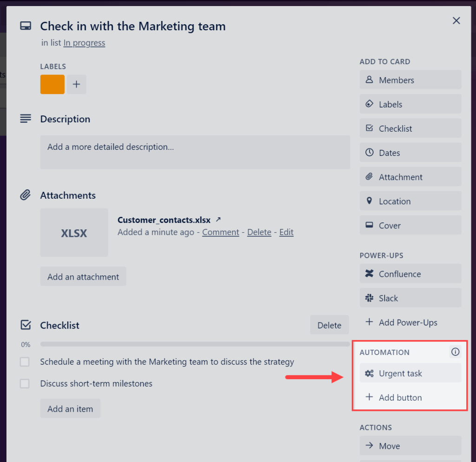Image resolution: width=476 pixels, height=462 pixels.
Task: Check off the Schedule a meeting checklist item
Action: pyautogui.click(x=25, y=362)
